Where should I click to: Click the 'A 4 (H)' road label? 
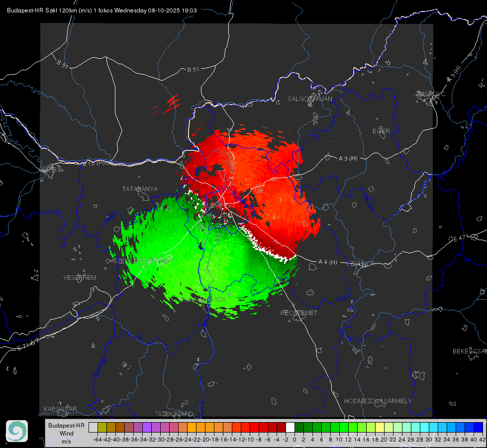coord(328,262)
